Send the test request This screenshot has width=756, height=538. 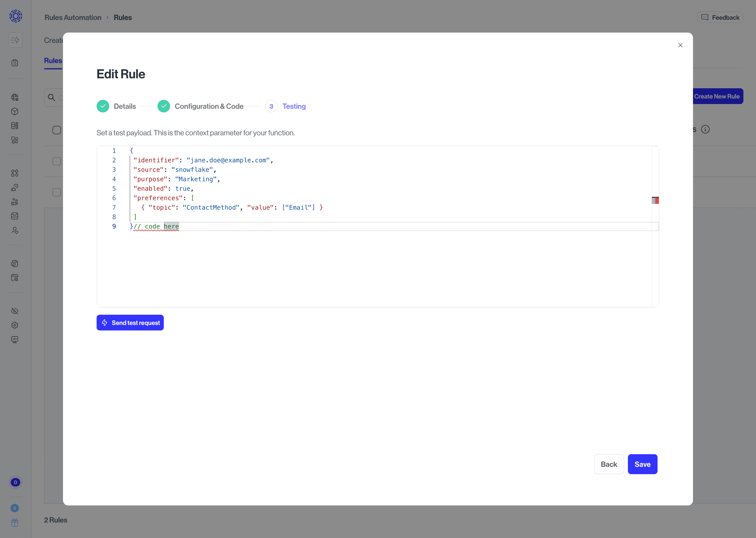pyautogui.click(x=130, y=323)
